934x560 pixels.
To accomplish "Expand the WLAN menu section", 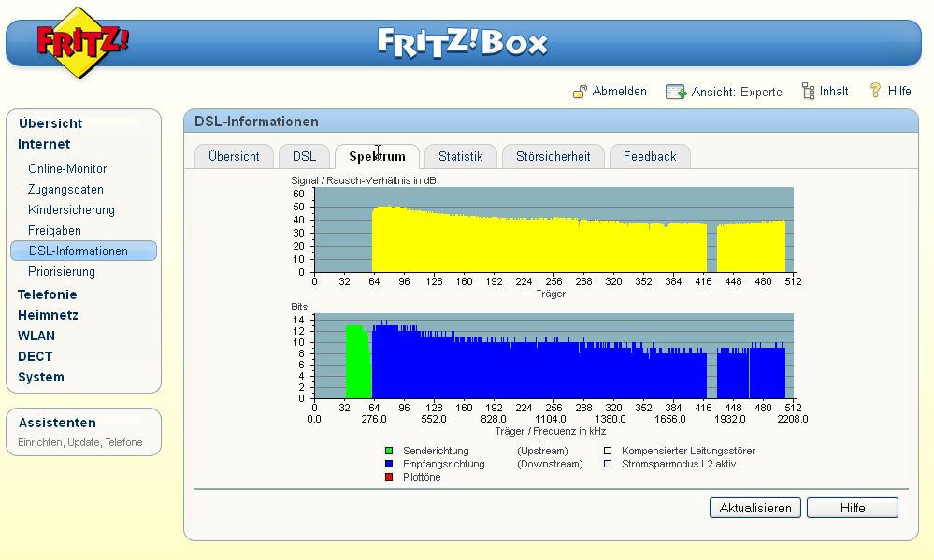I will 36,336.
